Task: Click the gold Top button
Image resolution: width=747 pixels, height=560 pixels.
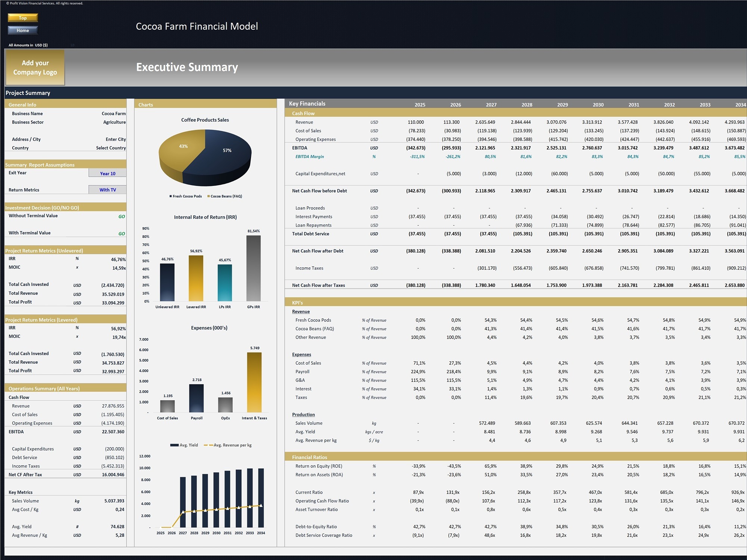Action: pyautogui.click(x=23, y=18)
